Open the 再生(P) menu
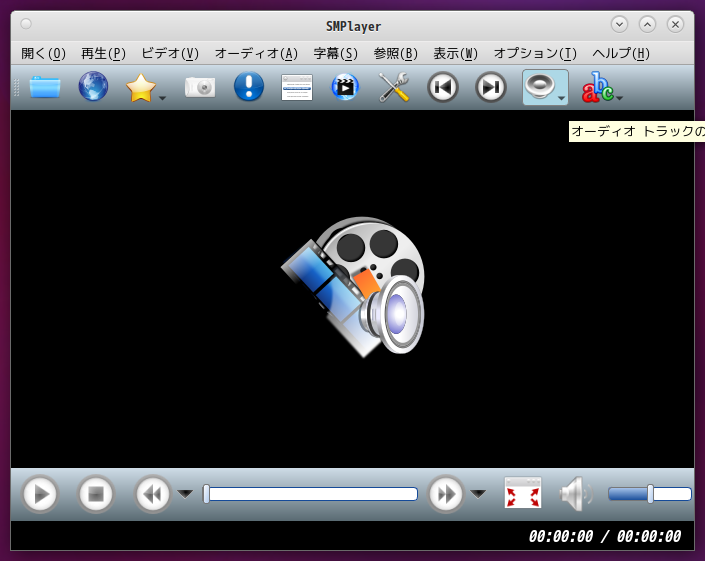The width and height of the screenshot is (705, 561). 103,53
